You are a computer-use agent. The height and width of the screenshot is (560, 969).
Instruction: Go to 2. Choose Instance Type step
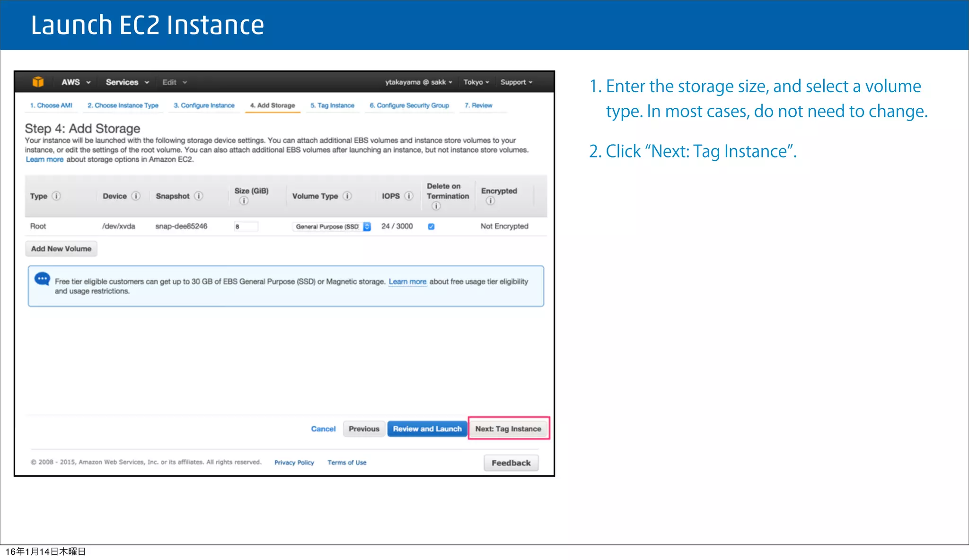[123, 105]
